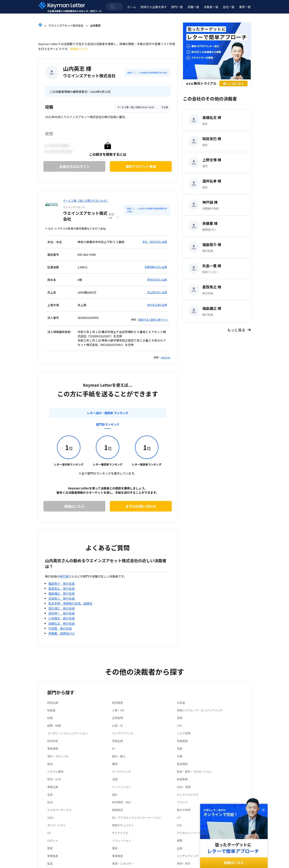Open 決裁者一覧 in the top navigation
Viewport: 289px width, 868px height.
coord(211,7)
